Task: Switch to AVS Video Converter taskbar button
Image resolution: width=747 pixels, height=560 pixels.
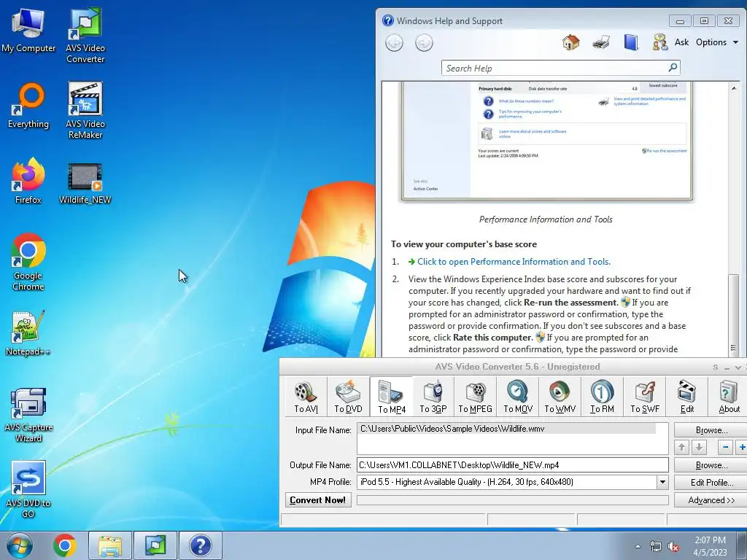Action: tap(155, 545)
